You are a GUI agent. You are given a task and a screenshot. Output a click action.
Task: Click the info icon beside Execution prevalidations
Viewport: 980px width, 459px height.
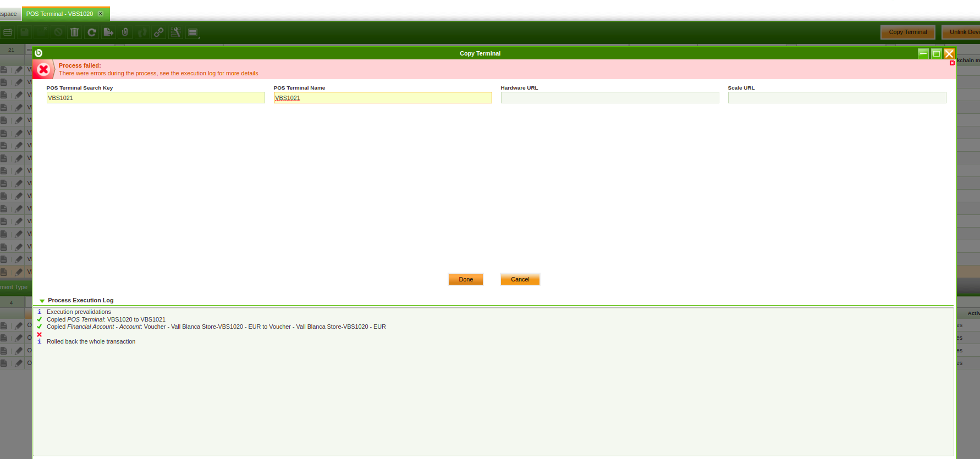point(39,312)
